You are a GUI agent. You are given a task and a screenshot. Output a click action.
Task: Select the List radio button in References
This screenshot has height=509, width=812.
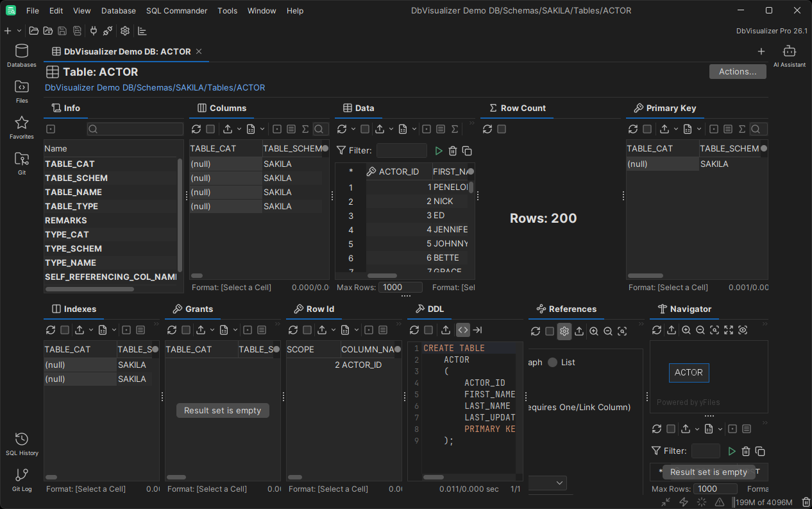tap(552, 363)
